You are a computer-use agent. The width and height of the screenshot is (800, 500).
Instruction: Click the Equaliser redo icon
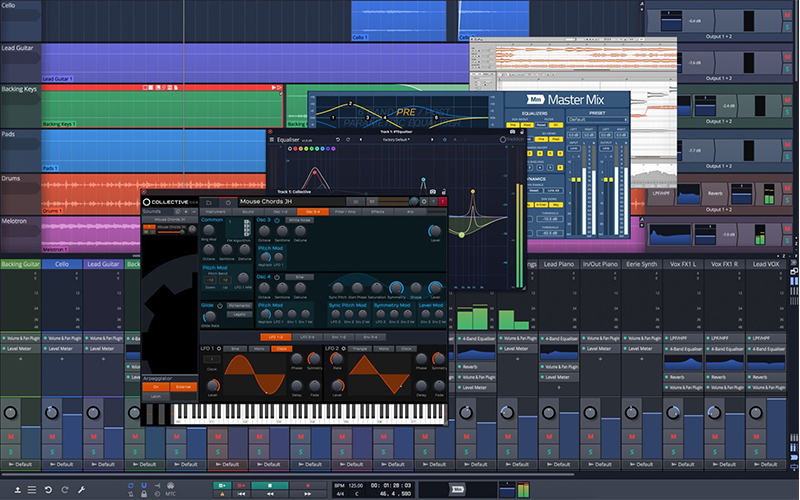tap(348, 140)
